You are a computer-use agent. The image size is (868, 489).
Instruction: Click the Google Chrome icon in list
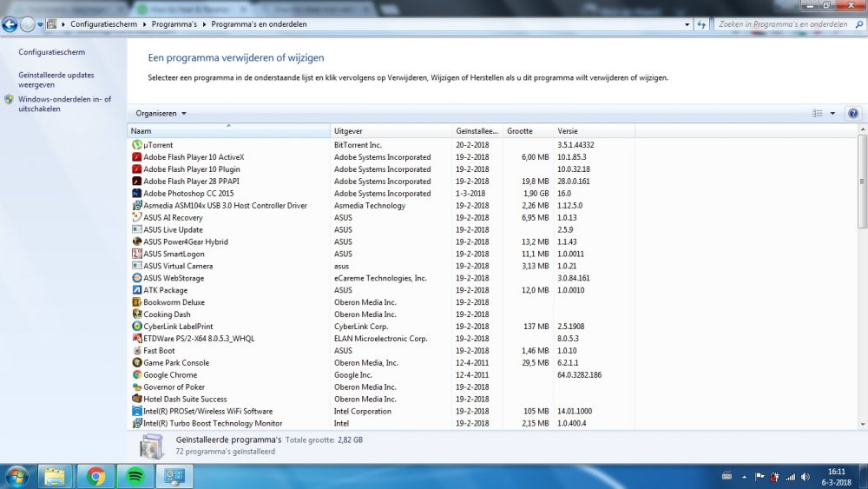(x=136, y=375)
